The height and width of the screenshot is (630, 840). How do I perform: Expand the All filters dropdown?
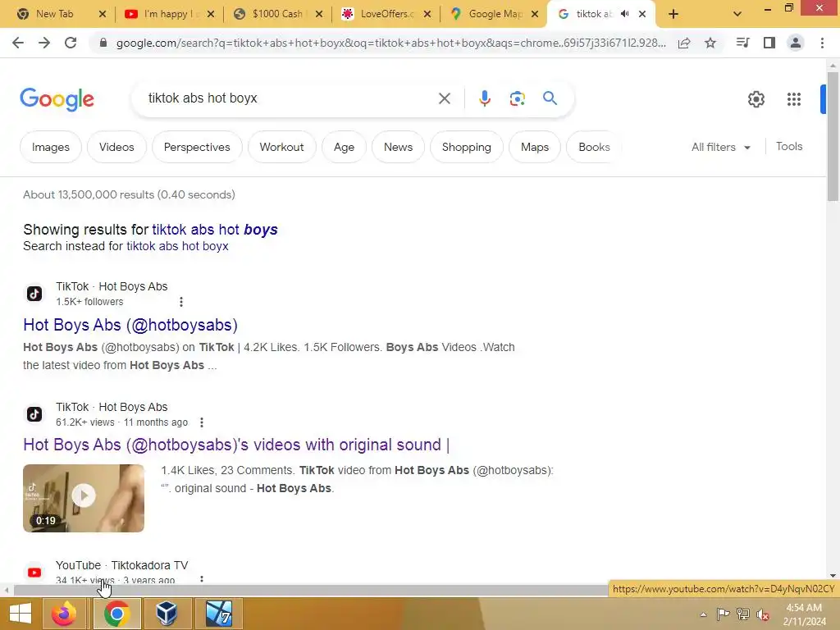[x=720, y=147]
